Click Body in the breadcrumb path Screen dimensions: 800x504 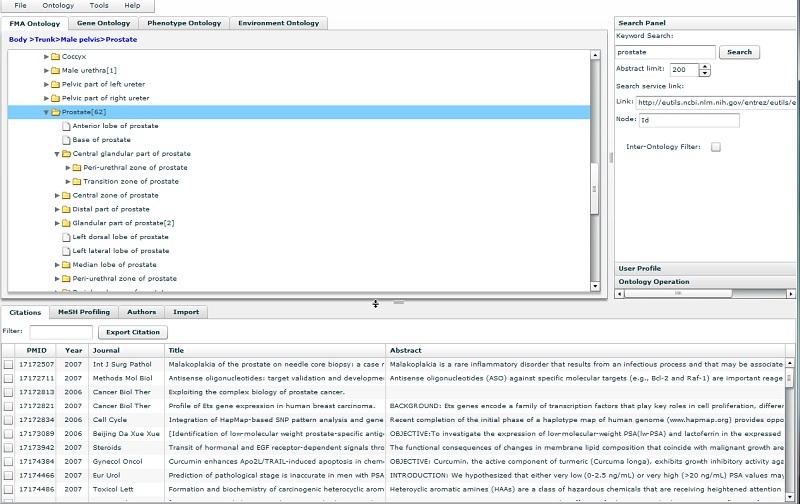point(18,39)
